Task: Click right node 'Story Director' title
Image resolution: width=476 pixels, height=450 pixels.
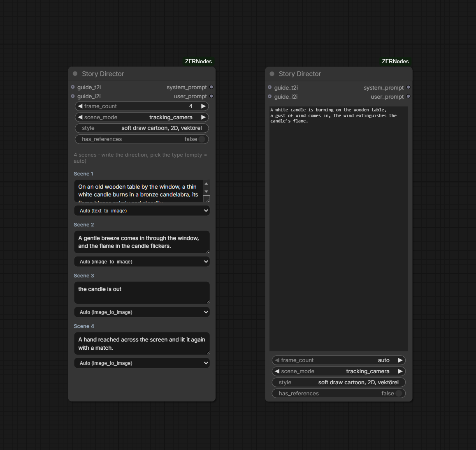Action: [300, 74]
